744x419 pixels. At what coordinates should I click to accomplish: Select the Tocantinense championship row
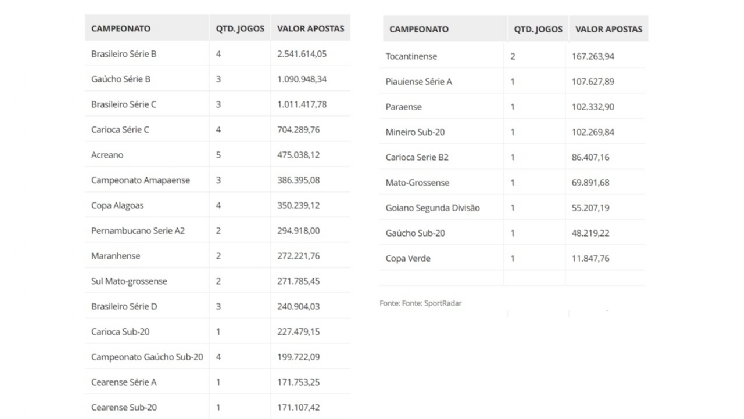tap(411, 56)
